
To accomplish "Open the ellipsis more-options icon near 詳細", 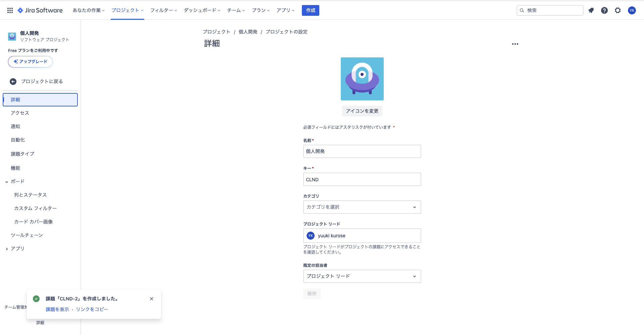I will [x=515, y=44].
